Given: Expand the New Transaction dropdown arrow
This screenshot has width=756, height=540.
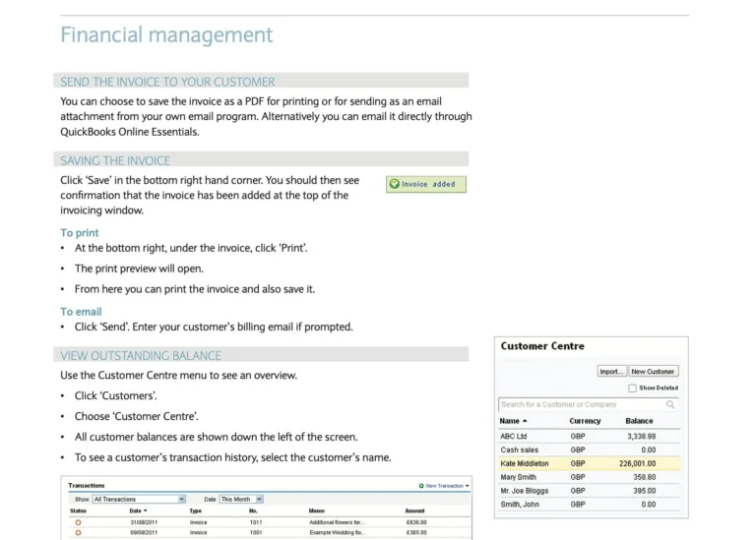Looking at the screenshot, I should coord(469,486).
